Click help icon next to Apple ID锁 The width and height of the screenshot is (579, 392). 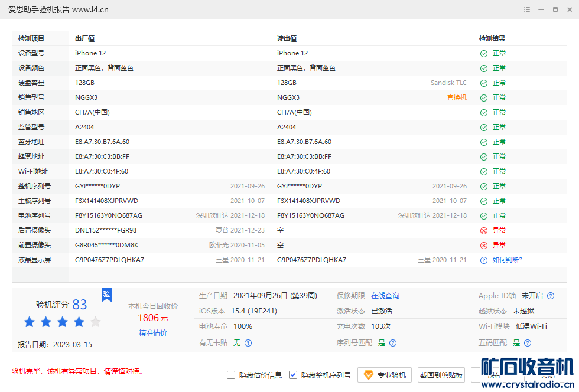pyautogui.click(x=551, y=296)
